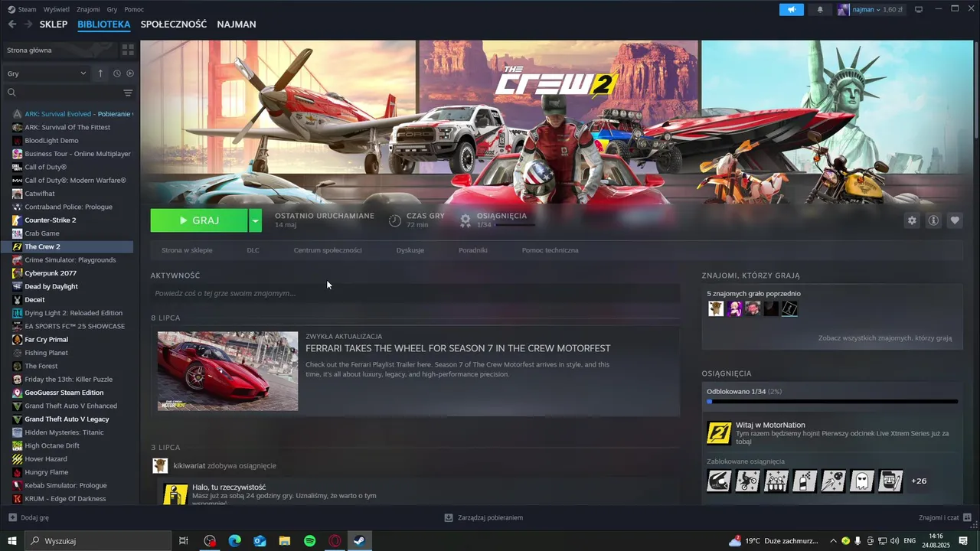
Task: Open the Poradniki link
Action: pos(473,250)
